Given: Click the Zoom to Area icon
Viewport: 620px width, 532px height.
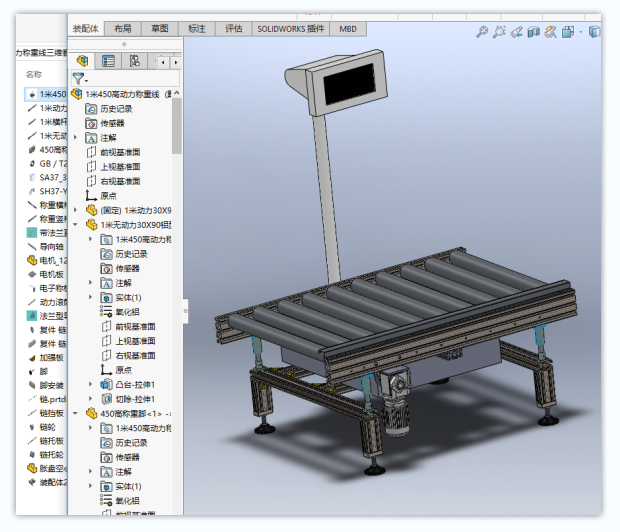Looking at the screenshot, I should pyautogui.click(x=499, y=32).
